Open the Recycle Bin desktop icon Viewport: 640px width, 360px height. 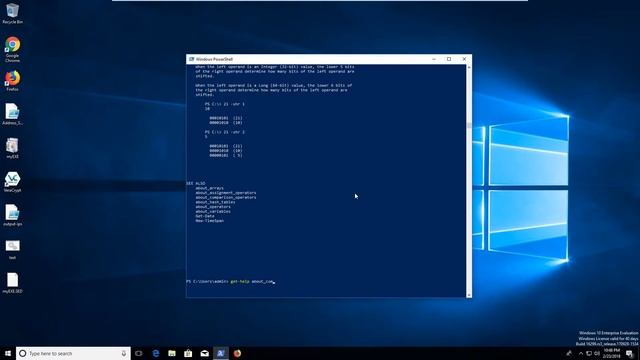pyautogui.click(x=12, y=13)
